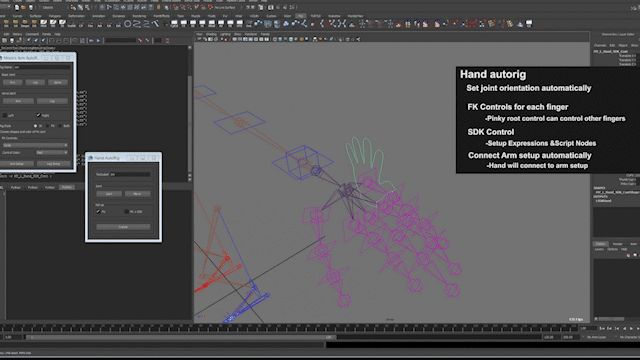Click the go to start playback icon
Image resolution: width=640 pixels, height=360 pixels.
point(602,328)
